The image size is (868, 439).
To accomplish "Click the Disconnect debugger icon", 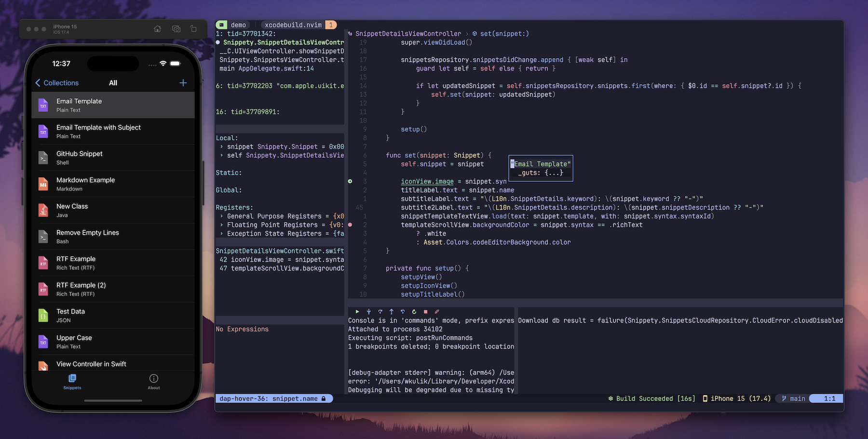I will coord(437,312).
